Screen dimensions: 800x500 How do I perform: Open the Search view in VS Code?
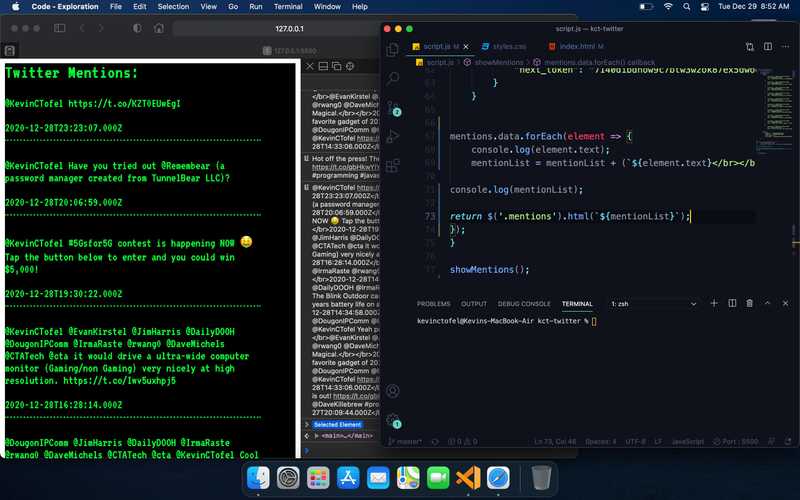(393, 77)
